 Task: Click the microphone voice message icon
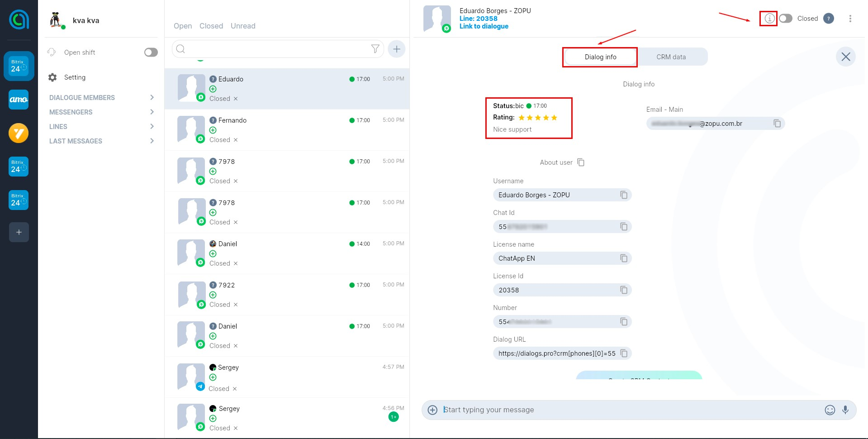coord(845,410)
